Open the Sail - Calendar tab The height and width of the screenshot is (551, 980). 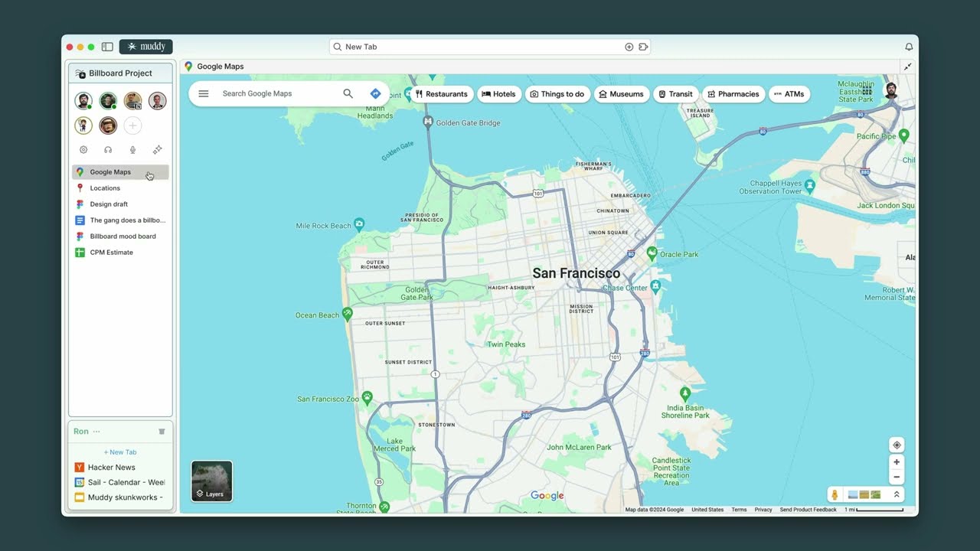coord(120,483)
